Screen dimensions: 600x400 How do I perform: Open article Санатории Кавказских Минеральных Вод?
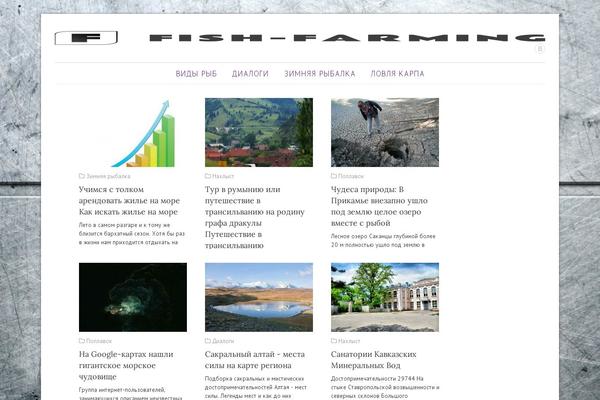(373, 359)
